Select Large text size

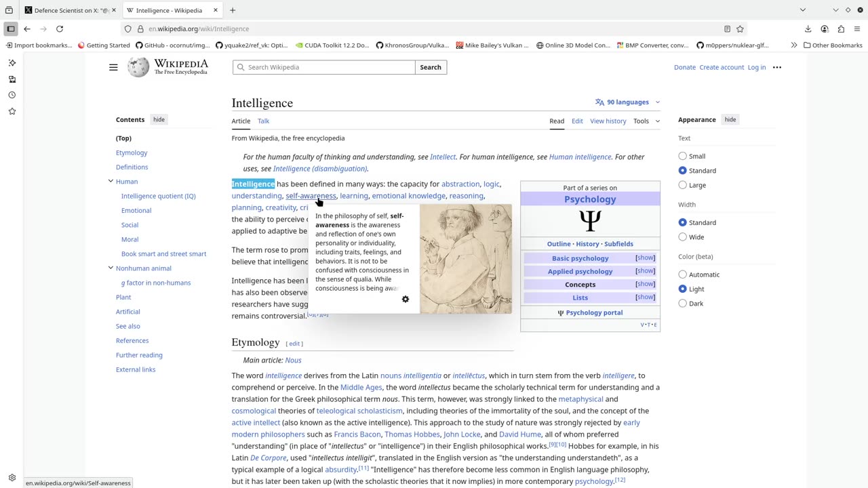pos(682,185)
